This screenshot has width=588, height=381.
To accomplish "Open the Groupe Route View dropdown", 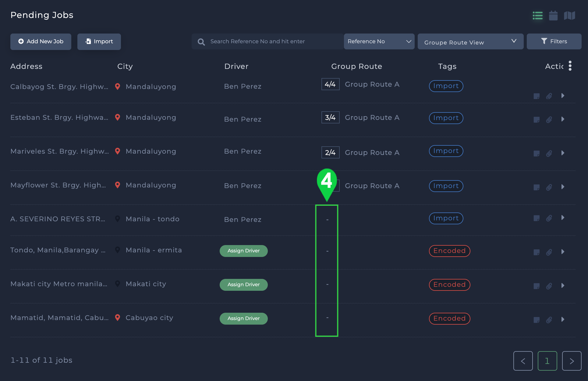I will tap(470, 41).
